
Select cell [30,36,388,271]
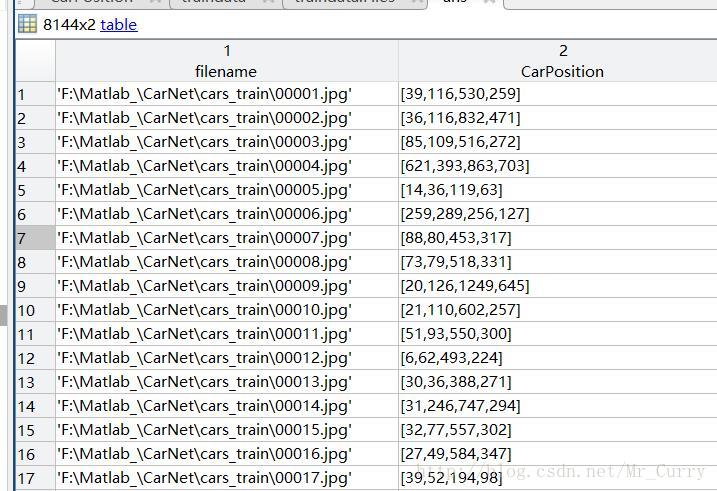(558, 382)
